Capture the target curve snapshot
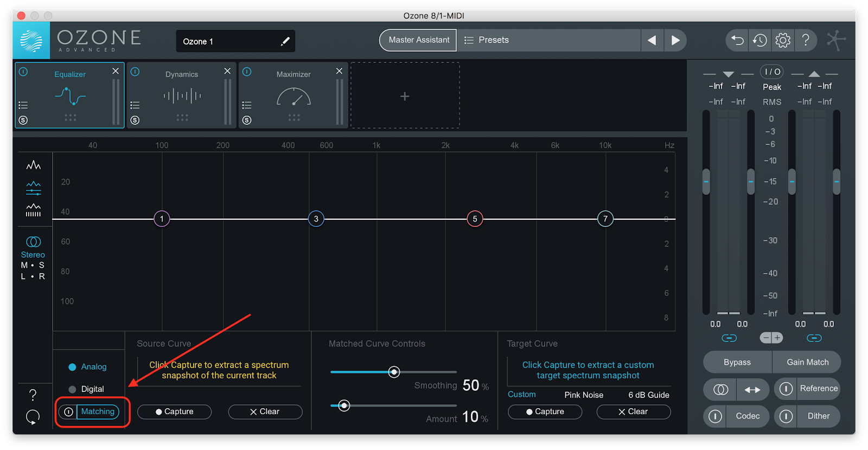Image resolution: width=868 pixels, height=450 pixels. pos(545,411)
